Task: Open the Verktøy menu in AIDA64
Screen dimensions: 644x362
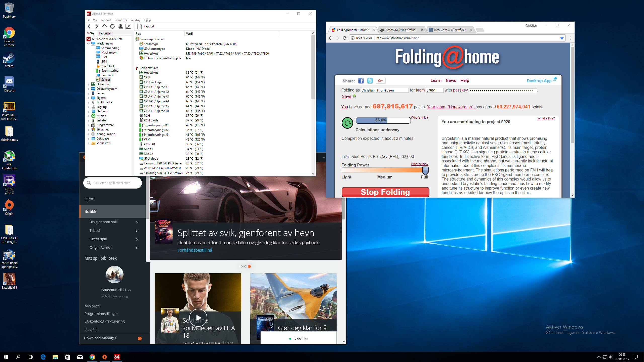Action: (x=135, y=20)
